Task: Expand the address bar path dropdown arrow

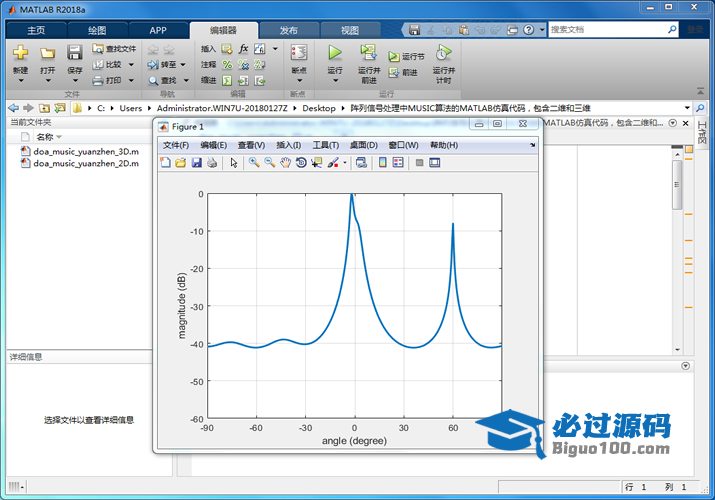Action: 687,108
